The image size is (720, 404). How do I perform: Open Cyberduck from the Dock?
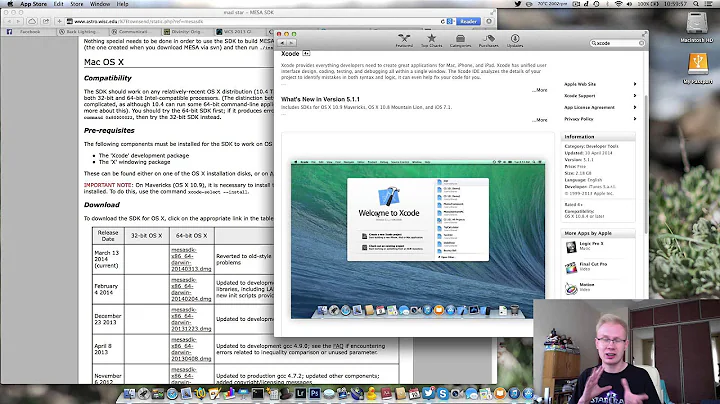pyautogui.click(x=371, y=393)
